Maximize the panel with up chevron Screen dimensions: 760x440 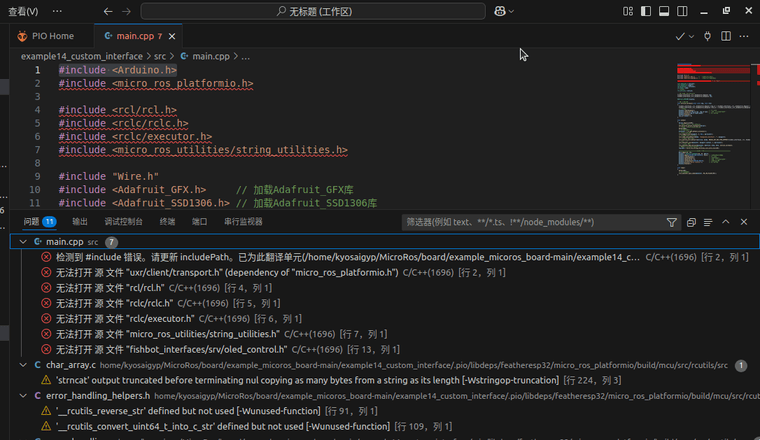pyautogui.click(x=726, y=221)
